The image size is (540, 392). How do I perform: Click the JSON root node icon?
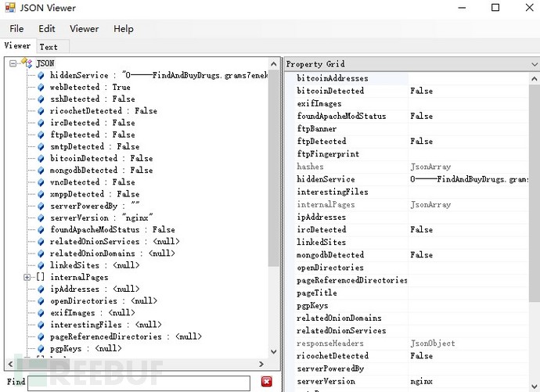pyautogui.click(x=27, y=63)
